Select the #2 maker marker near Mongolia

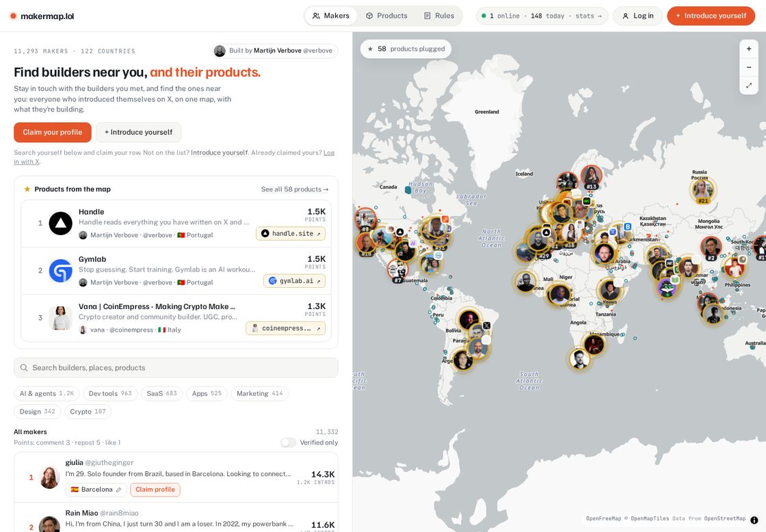[x=711, y=247]
